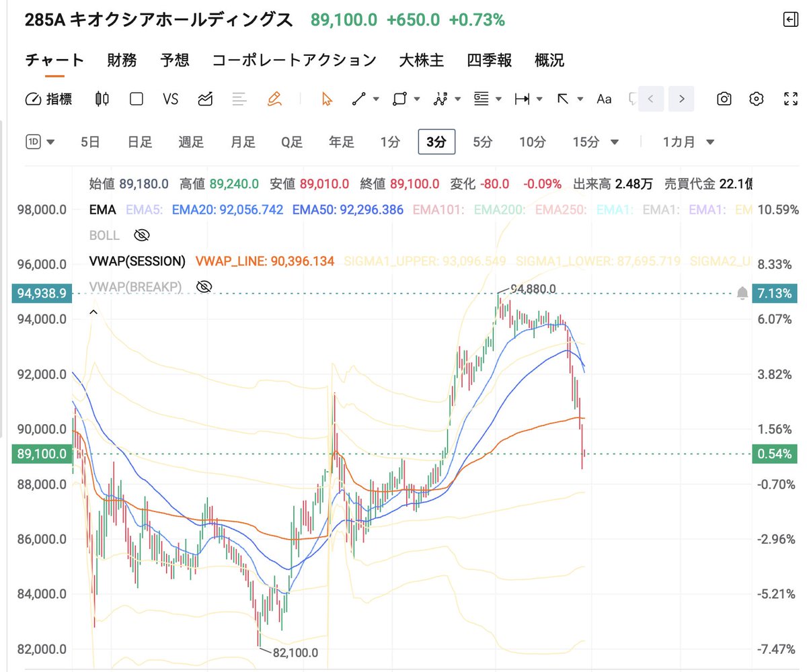Select the rectangle shape drawing tool
Screen dimensions: 807x672
[399, 99]
